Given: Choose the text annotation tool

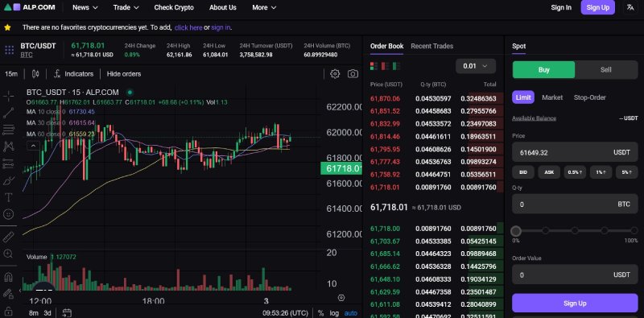Looking at the screenshot, I should point(9,197).
